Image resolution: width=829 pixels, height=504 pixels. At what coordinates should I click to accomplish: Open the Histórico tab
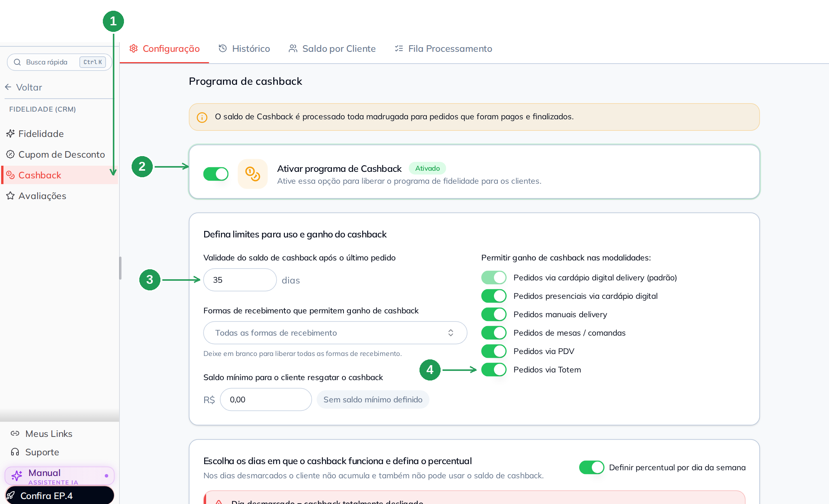(x=244, y=49)
